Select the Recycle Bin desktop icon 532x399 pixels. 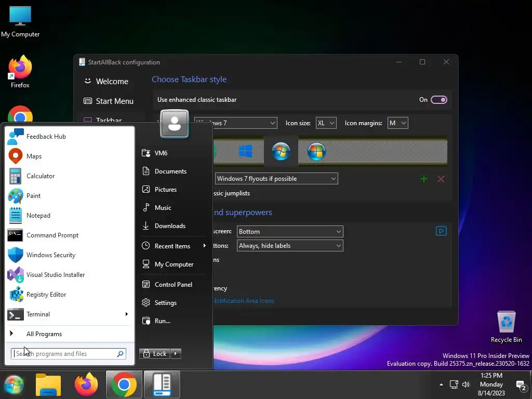point(506,327)
